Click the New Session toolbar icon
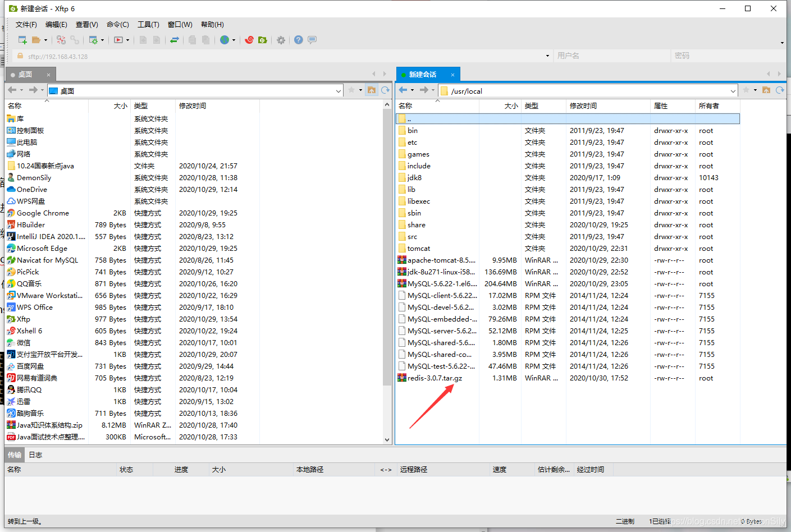The width and height of the screenshot is (791, 532). [22, 40]
